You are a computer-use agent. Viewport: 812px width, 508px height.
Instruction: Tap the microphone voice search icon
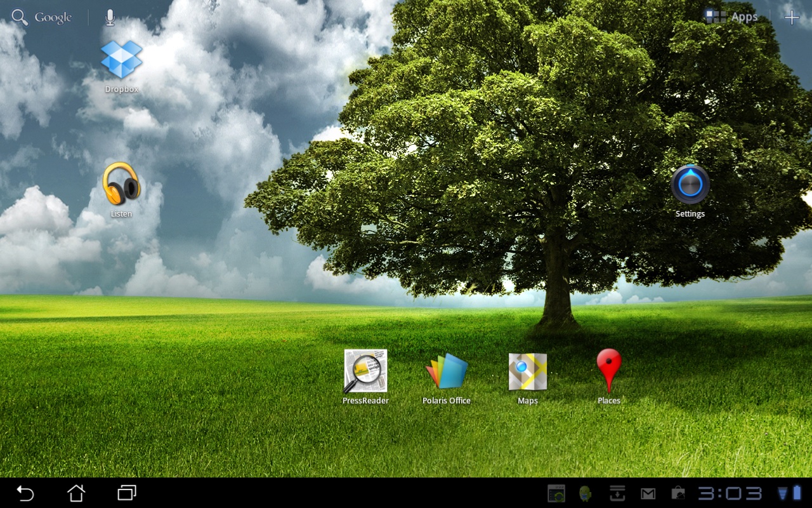[x=110, y=18]
